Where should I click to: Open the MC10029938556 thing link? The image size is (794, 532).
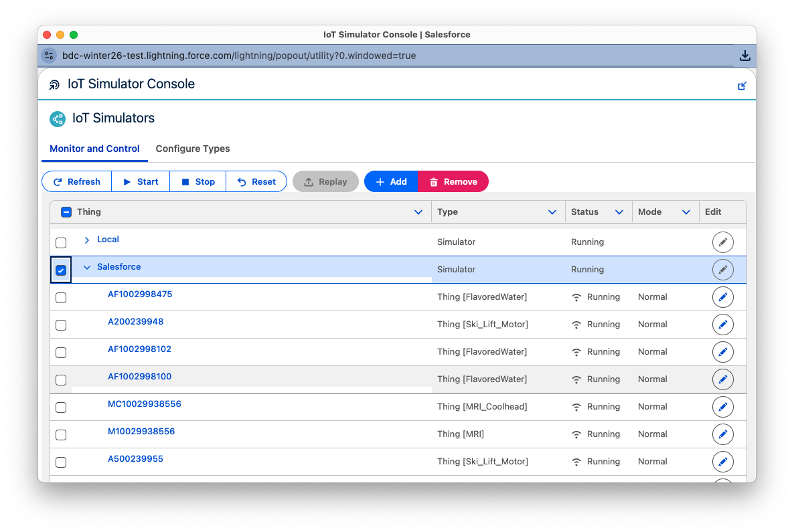[x=145, y=404]
